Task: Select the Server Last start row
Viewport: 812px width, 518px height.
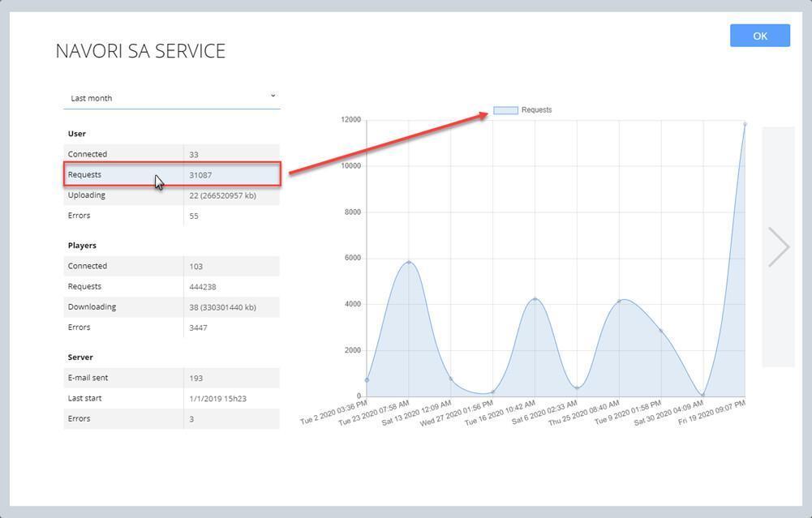Action: [172, 399]
